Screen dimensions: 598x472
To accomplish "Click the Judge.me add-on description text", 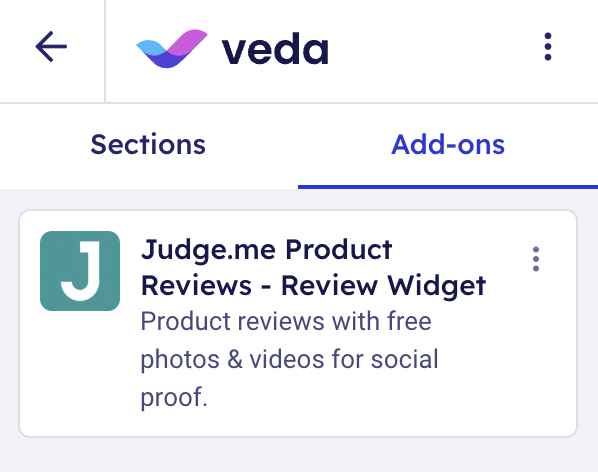I will pos(290,359).
